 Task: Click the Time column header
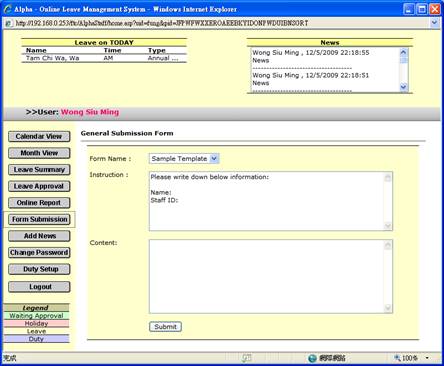112,50
